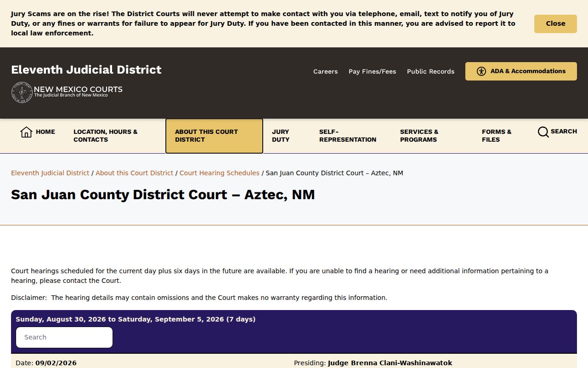Click Judge Brenna Clani-Washinawatok name
The width and height of the screenshot is (588, 368).
(390, 363)
